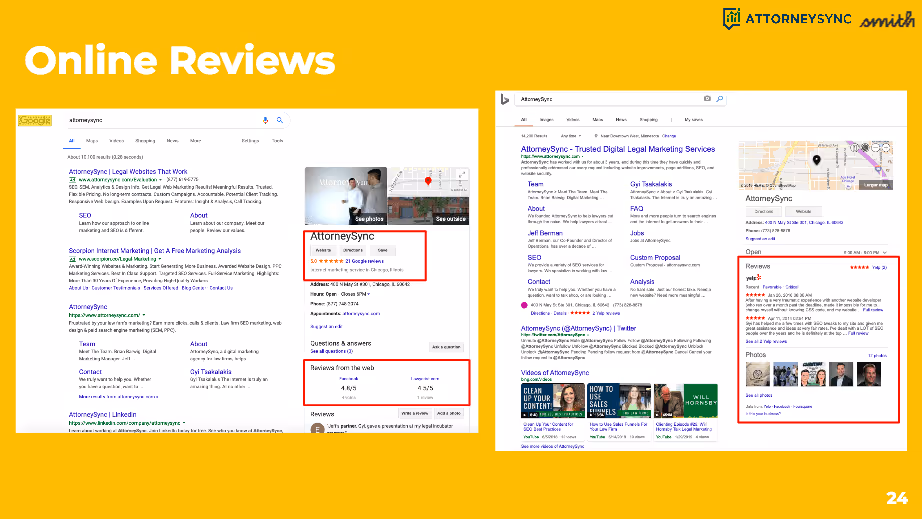Open dropdown arrow beside https://www.attorneysync.com/ URL
Image resolution: width=922 pixels, height=519 pixels.
point(143,315)
